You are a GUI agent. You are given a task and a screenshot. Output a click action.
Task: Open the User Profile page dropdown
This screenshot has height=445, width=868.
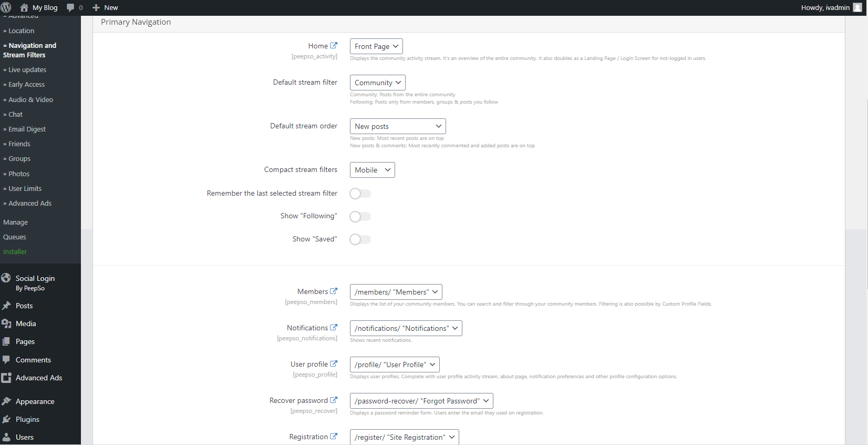point(395,365)
